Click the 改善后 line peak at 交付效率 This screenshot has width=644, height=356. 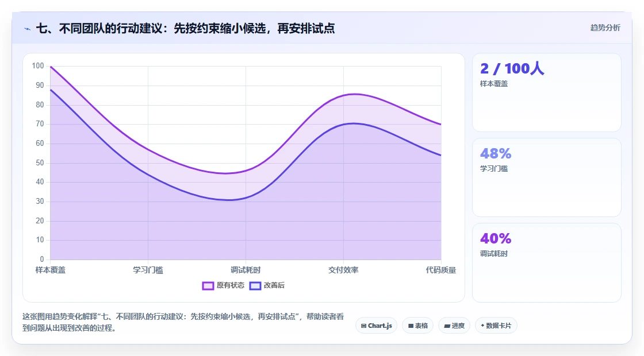click(x=354, y=123)
